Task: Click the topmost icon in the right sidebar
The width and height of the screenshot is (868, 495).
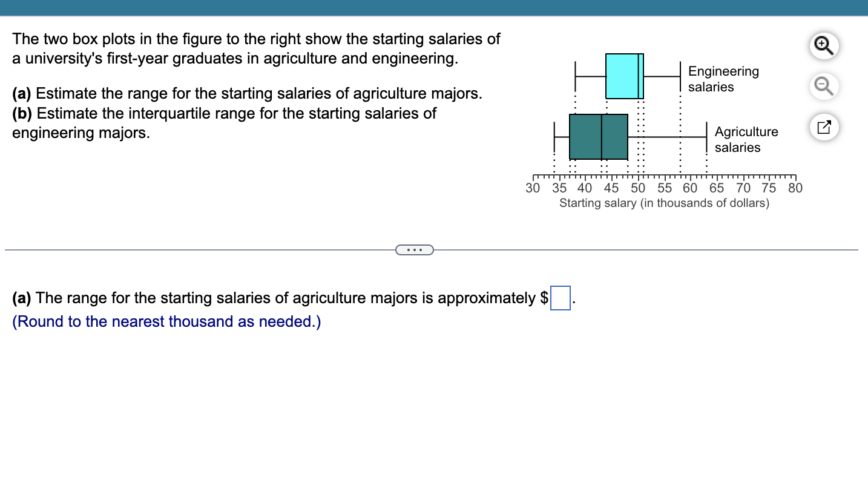Action: click(823, 45)
